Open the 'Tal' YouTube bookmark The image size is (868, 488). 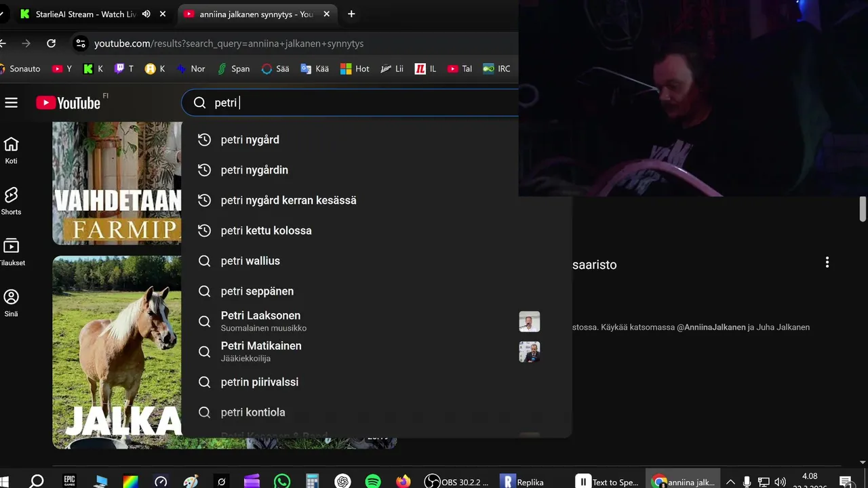(460, 68)
